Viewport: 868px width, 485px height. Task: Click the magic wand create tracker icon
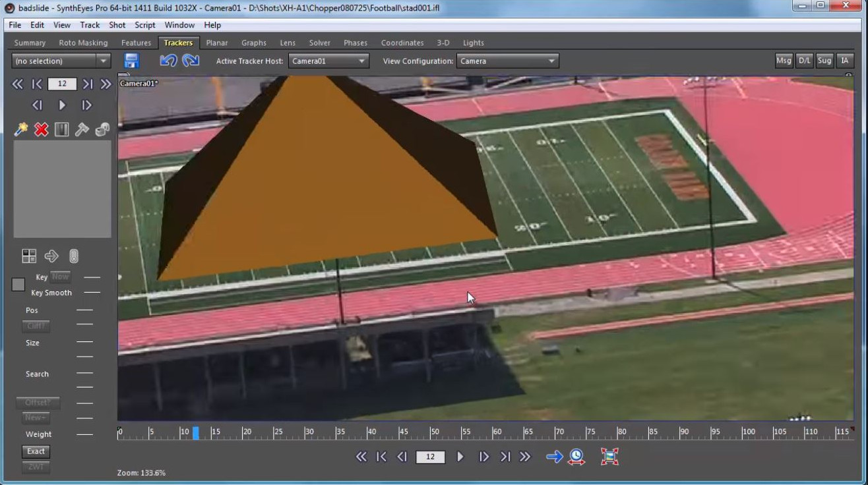point(20,129)
